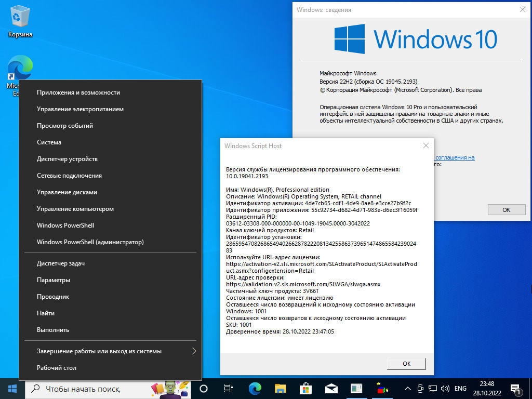
Task: Click the activation URL text in Script Host
Action: [x=322, y=268]
